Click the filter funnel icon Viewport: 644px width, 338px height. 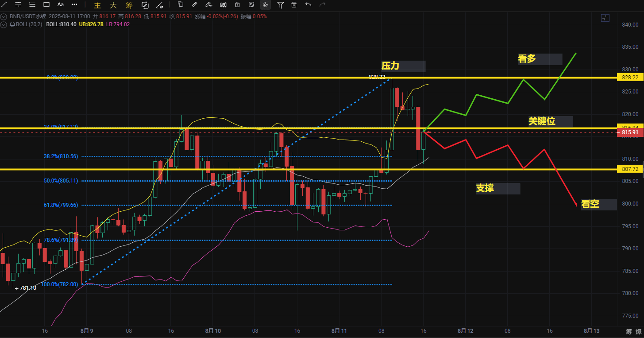[280, 5]
